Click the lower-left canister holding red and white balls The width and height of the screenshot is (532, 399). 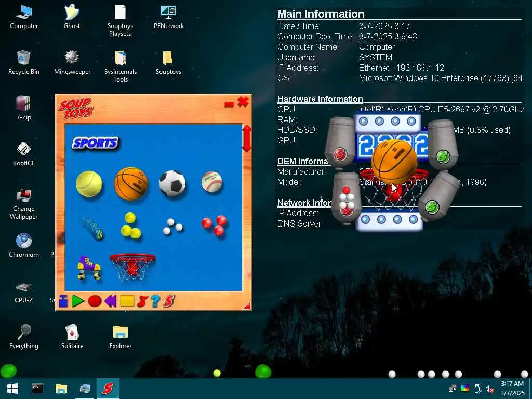[x=346, y=198]
